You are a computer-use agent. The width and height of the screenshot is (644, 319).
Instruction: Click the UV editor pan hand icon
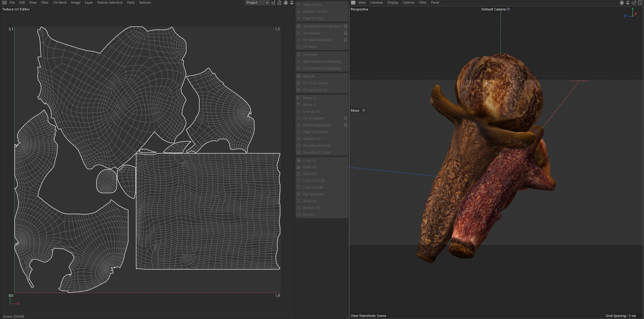click(286, 2)
